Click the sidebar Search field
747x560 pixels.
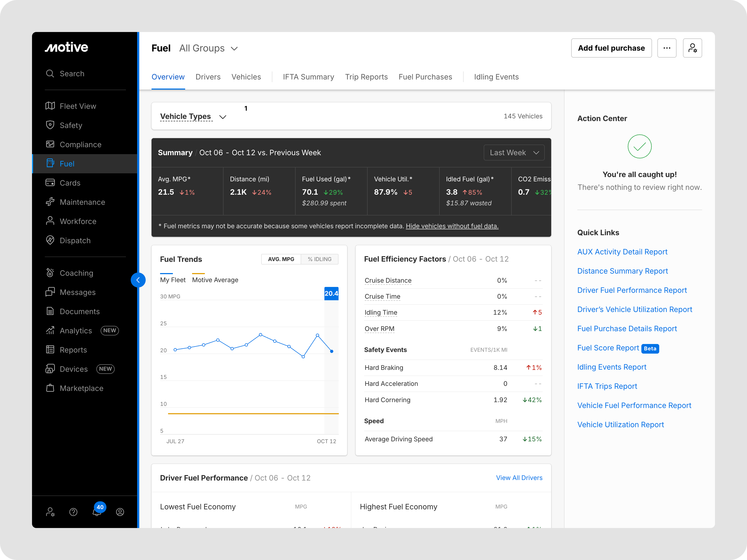(72, 74)
